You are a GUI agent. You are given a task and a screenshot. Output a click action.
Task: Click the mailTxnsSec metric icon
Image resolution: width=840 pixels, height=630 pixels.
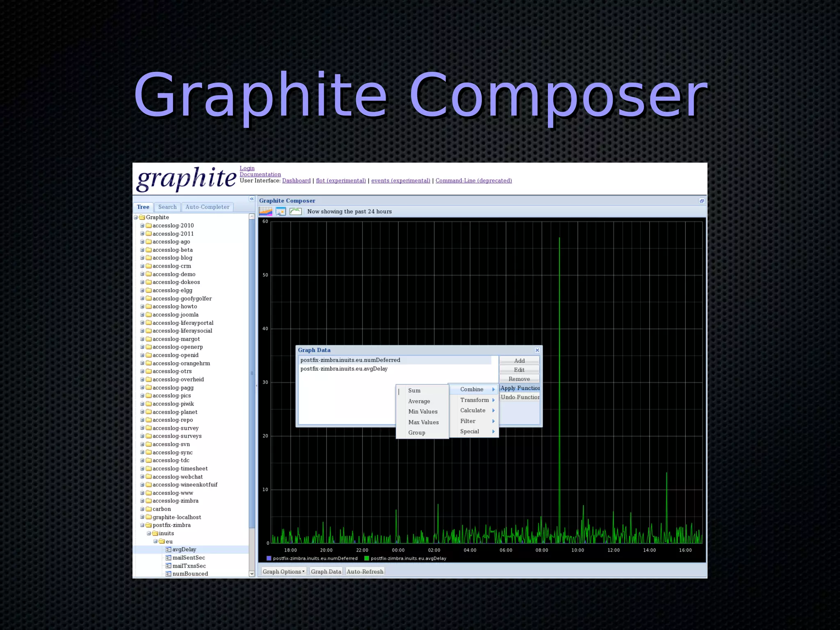click(168, 566)
